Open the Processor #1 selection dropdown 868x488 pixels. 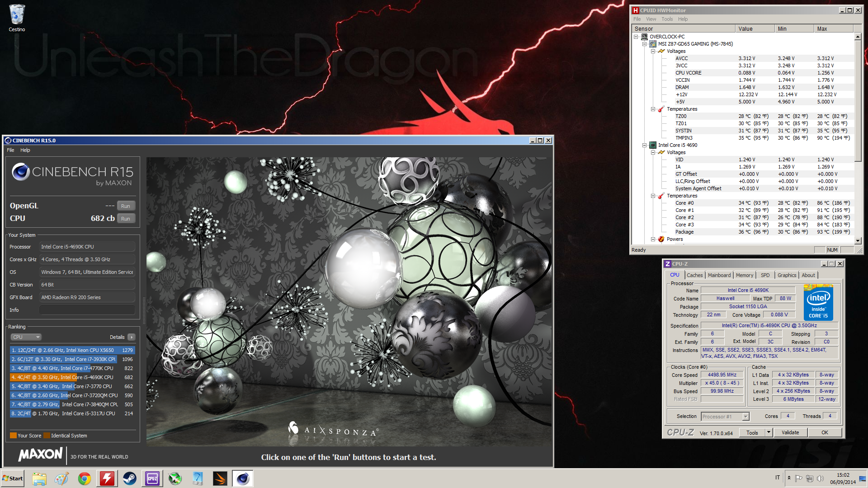tap(725, 417)
